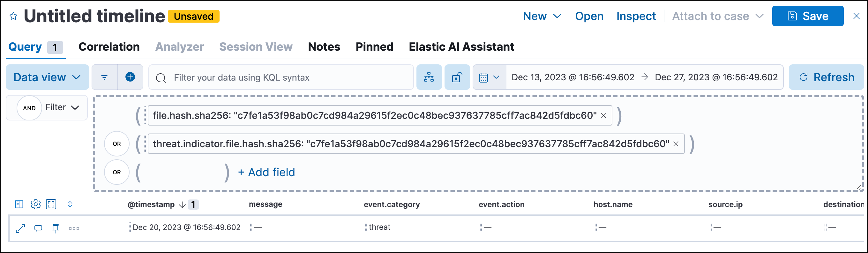Enter full screen with brackets icon
This screenshot has width=868, height=253.
pyautogui.click(x=51, y=204)
